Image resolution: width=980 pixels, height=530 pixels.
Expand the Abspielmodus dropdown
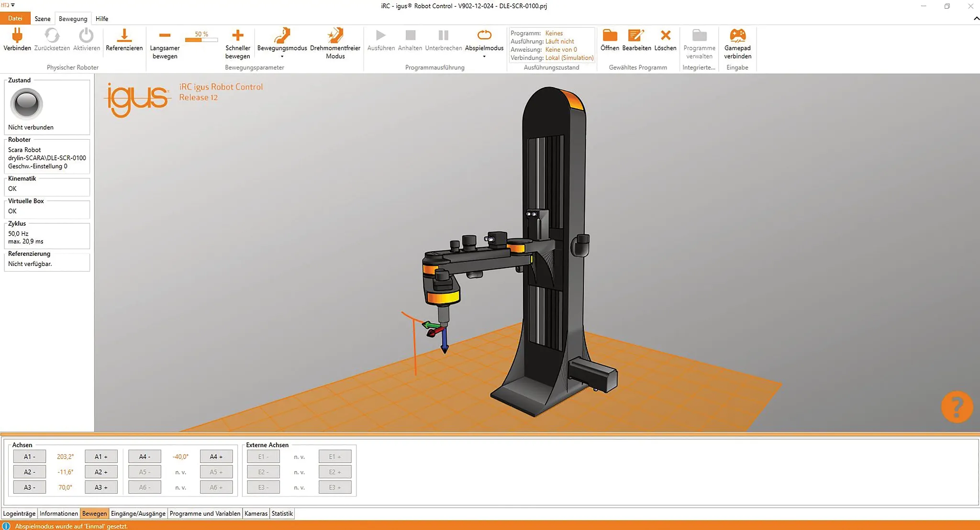[x=484, y=56]
